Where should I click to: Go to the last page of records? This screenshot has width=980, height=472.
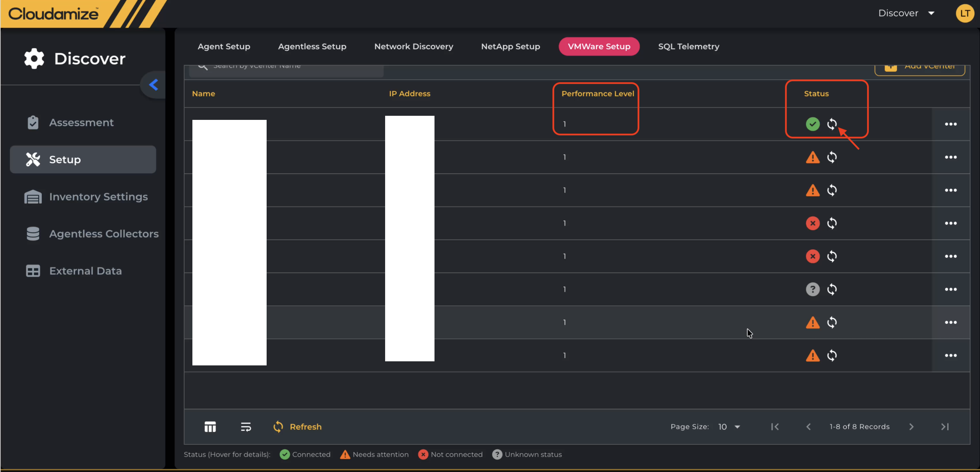[945, 427]
